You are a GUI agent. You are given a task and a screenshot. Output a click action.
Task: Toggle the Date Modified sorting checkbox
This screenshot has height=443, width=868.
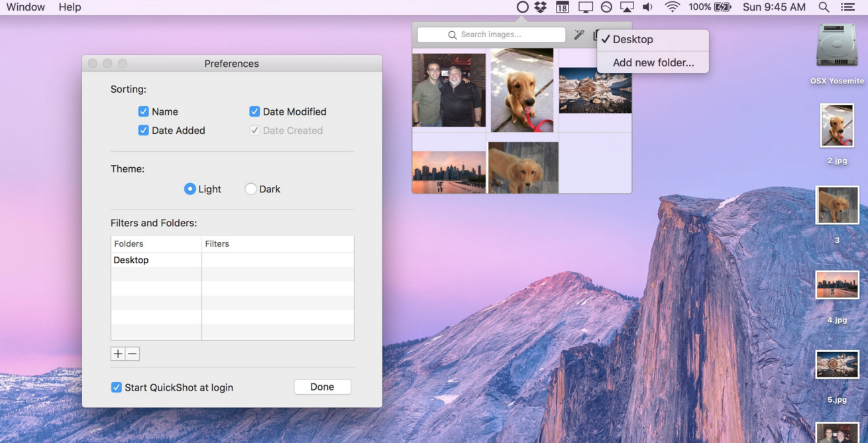[254, 111]
